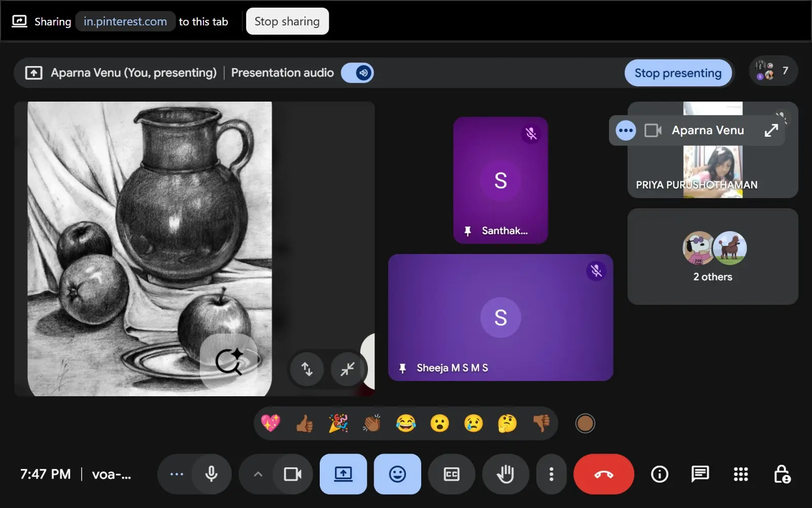The height and width of the screenshot is (508, 812).
Task: Send the crying face reaction
Action: (473, 423)
